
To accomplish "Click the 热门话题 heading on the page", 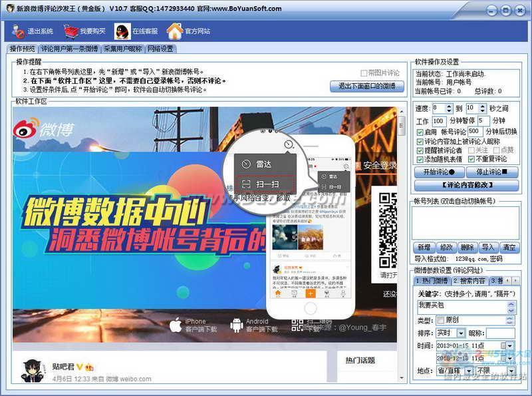I will [360, 360].
